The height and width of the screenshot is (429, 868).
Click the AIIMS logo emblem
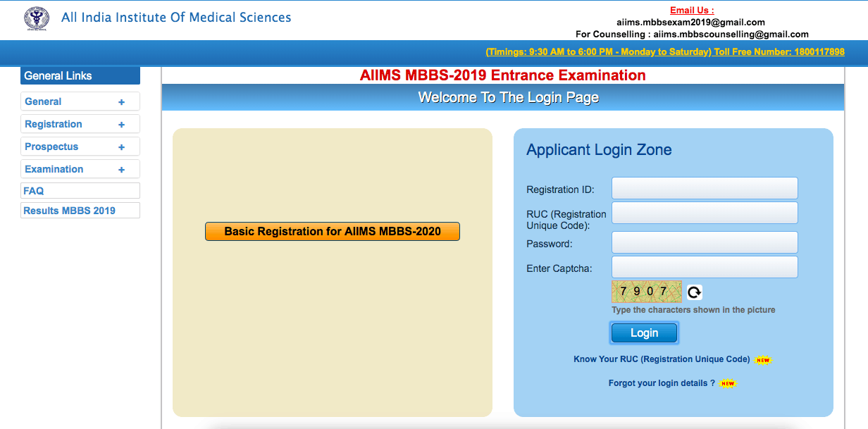[37, 19]
